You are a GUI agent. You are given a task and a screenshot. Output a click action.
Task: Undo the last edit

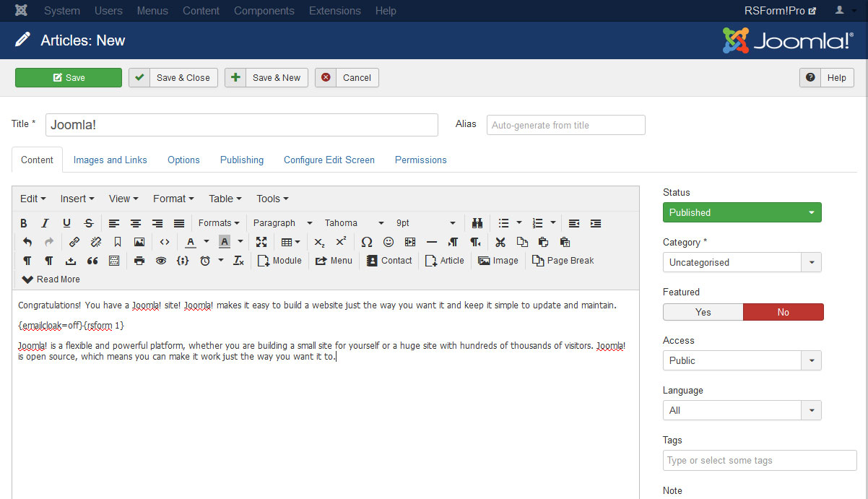point(27,242)
